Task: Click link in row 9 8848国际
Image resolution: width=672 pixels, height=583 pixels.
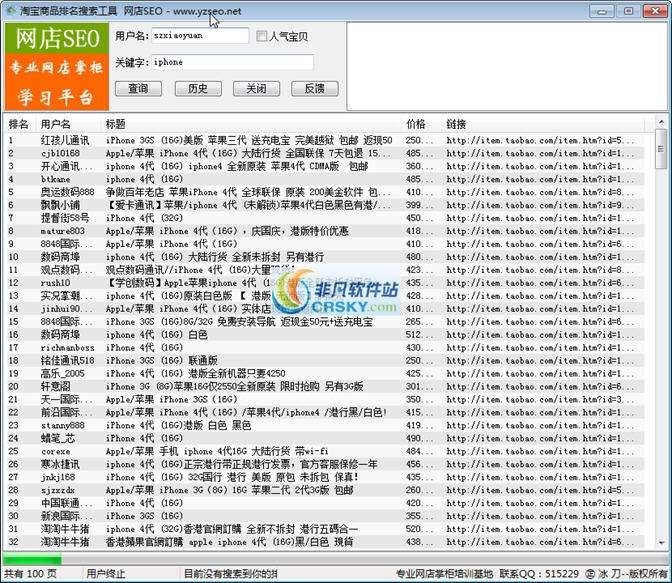Action: click(x=540, y=244)
